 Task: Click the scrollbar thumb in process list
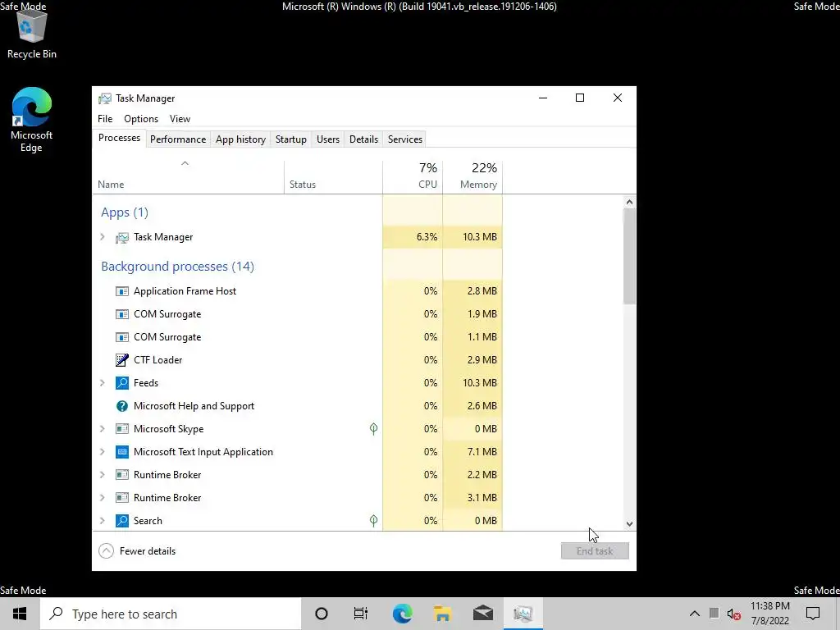tap(629, 256)
